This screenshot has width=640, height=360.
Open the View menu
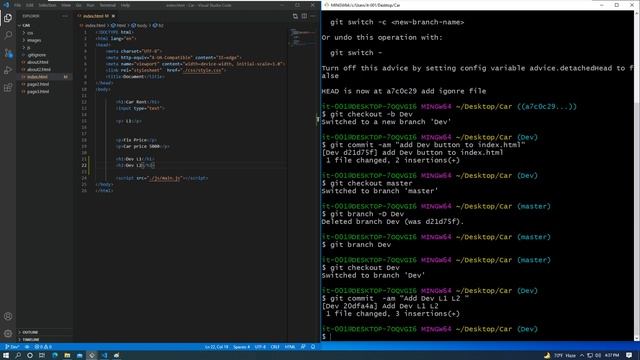66,5
